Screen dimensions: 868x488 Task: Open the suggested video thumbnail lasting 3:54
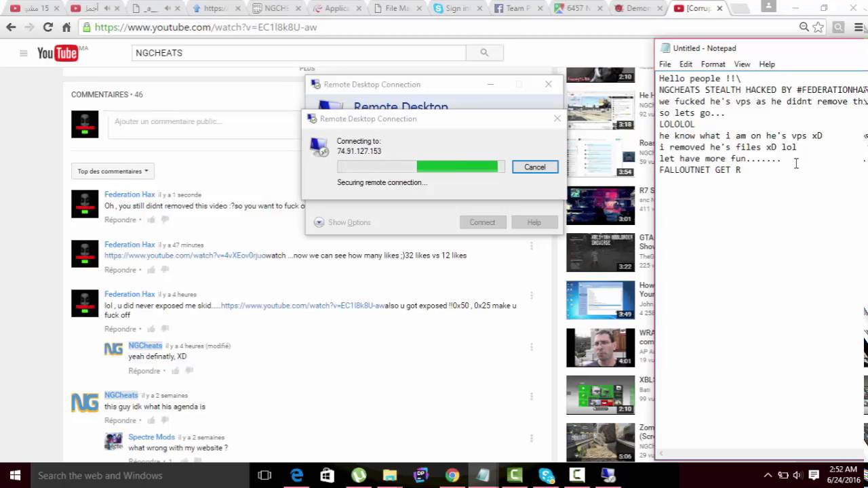pos(601,159)
